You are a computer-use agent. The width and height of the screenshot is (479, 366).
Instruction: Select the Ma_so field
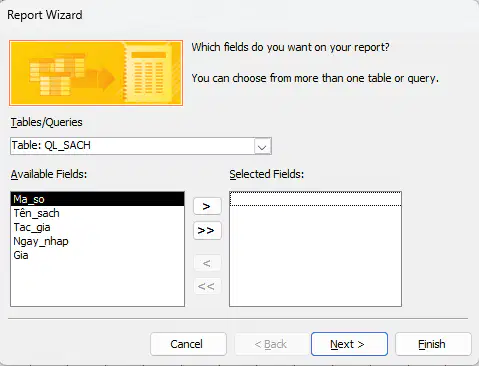click(97, 199)
